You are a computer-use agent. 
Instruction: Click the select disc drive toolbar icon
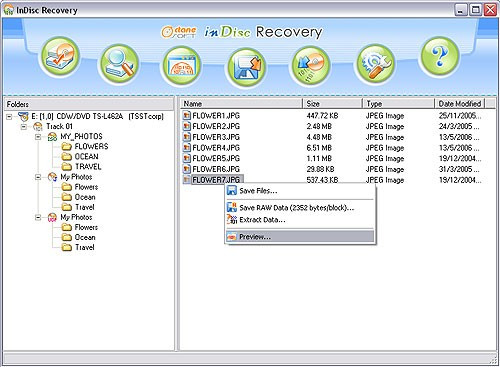[60, 57]
